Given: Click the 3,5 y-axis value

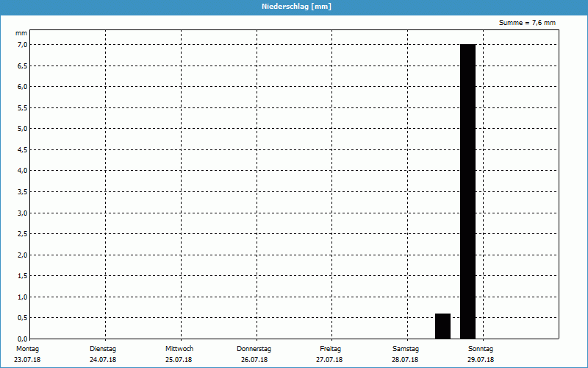Looking at the screenshot, I should (x=22, y=192).
